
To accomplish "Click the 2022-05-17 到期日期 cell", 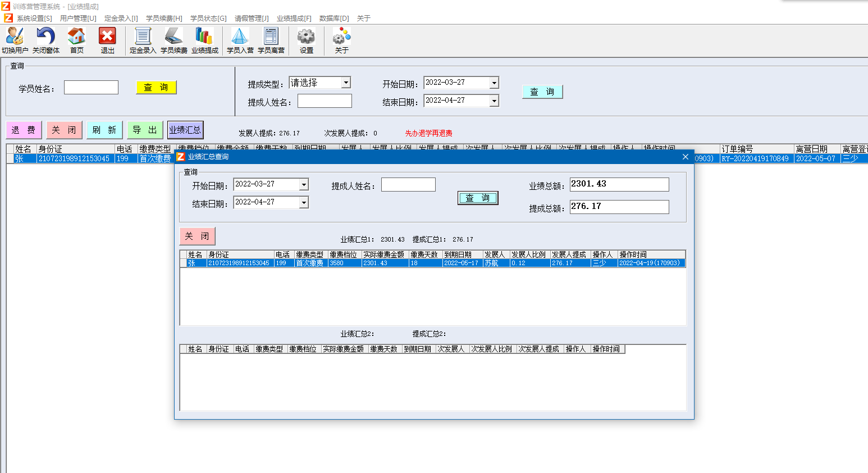I will click(463, 263).
